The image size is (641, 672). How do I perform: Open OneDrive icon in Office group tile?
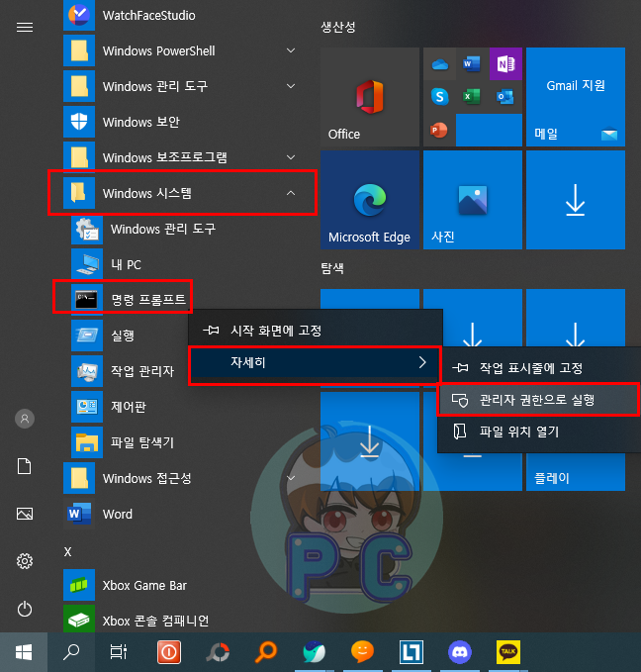[x=439, y=64]
